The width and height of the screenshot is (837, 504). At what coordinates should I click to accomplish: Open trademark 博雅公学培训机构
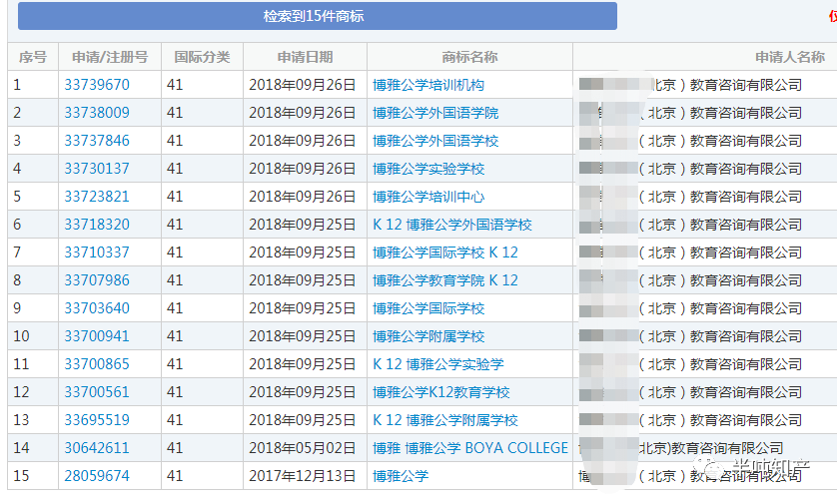click(428, 85)
